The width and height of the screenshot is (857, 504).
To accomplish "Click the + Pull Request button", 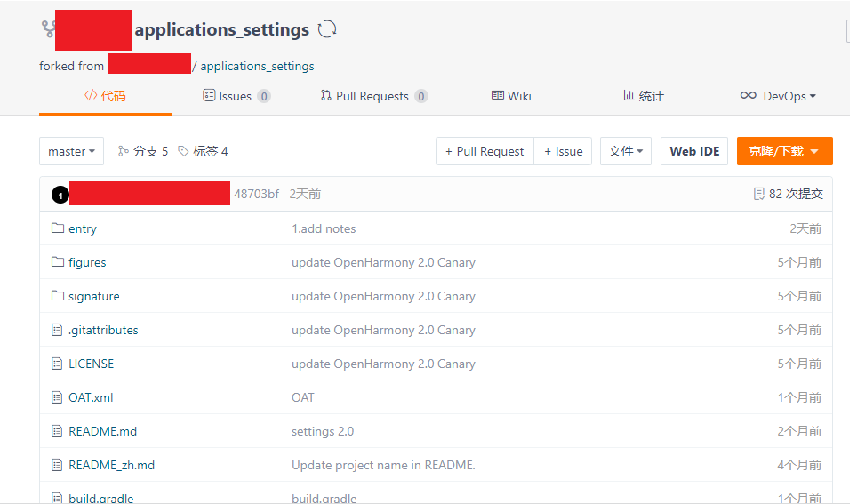I will point(485,151).
